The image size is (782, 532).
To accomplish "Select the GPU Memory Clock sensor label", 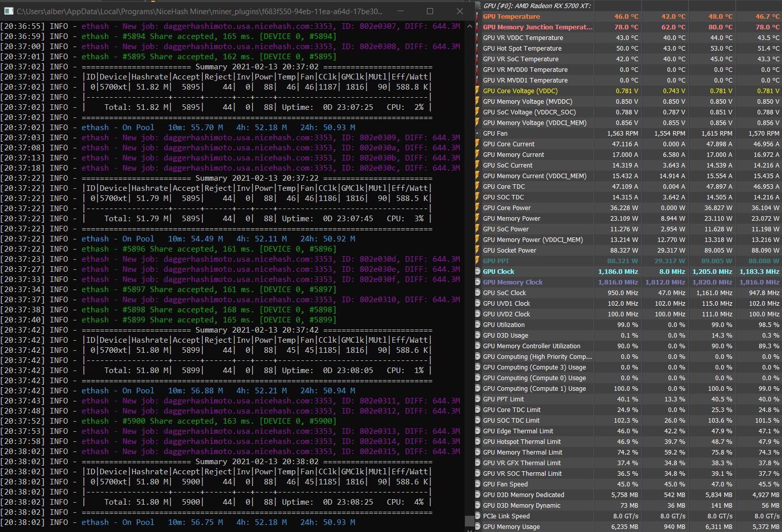I will pyautogui.click(x=513, y=282).
